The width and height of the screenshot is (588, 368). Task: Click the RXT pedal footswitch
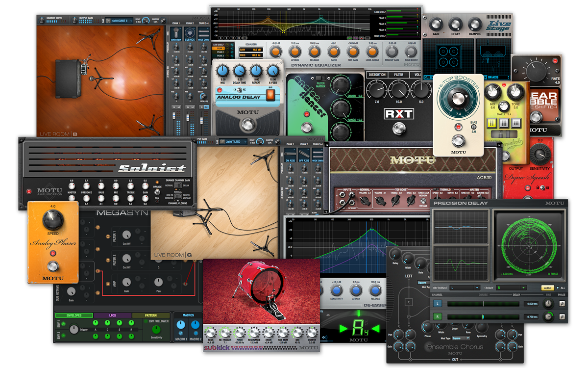point(399,129)
